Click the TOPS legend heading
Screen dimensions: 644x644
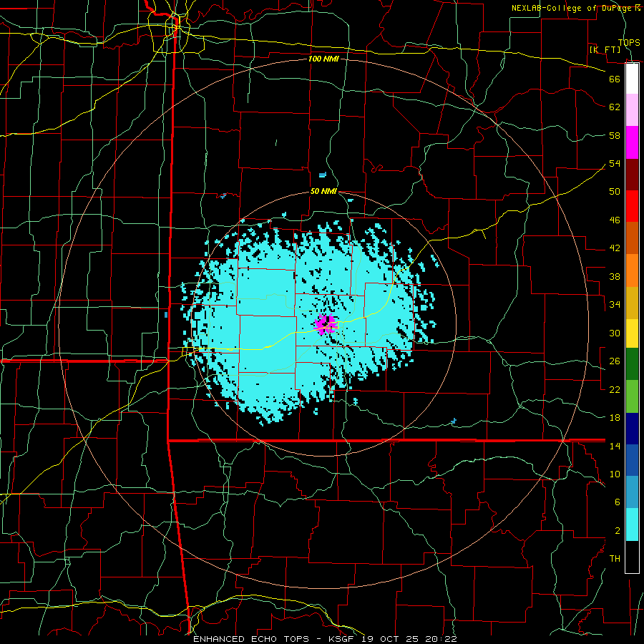tap(629, 42)
